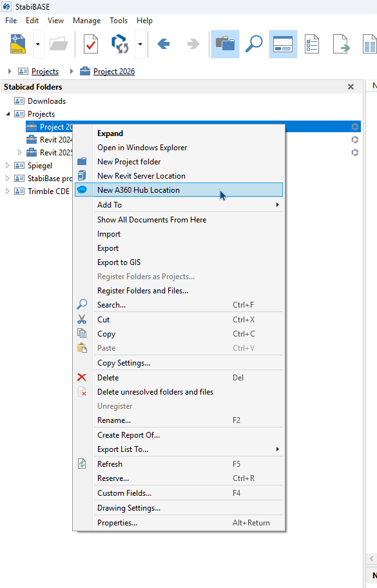Choose Delete in the context menu
This screenshot has width=377, height=588.
[x=179, y=378]
